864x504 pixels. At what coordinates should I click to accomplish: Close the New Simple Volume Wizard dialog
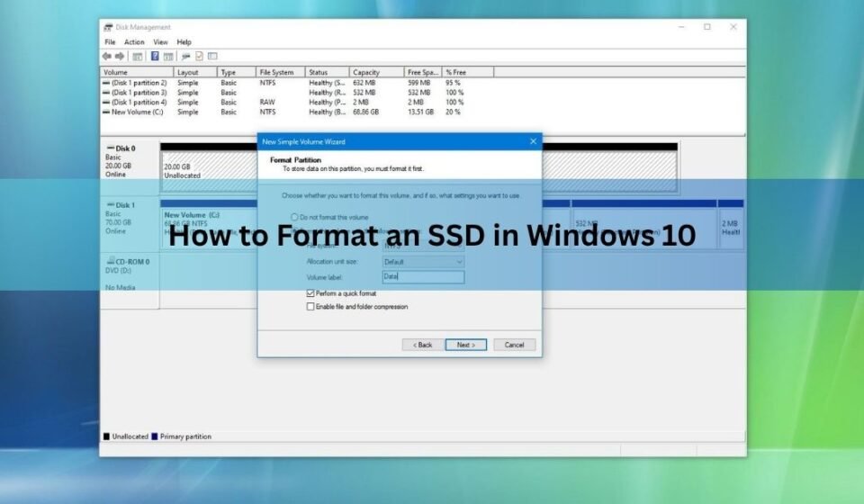click(533, 141)
